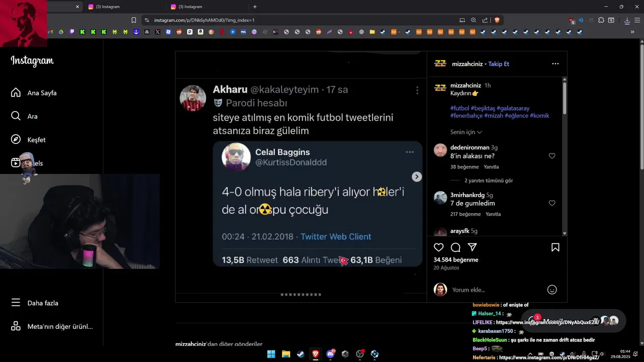644x362 pixels.
Task: Open the X (Twitter) bookmark
Action: click(x=157, y=32)
